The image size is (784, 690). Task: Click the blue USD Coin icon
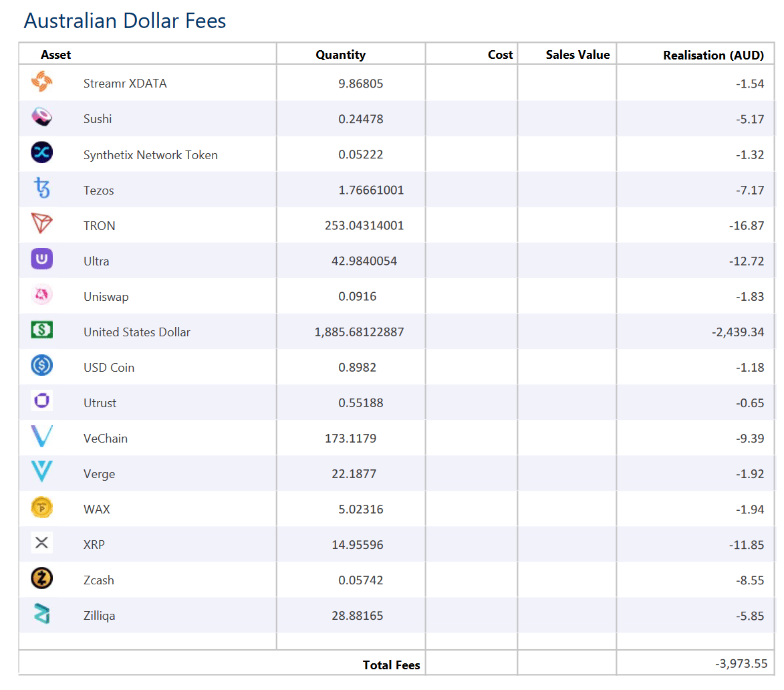(42, 366)
